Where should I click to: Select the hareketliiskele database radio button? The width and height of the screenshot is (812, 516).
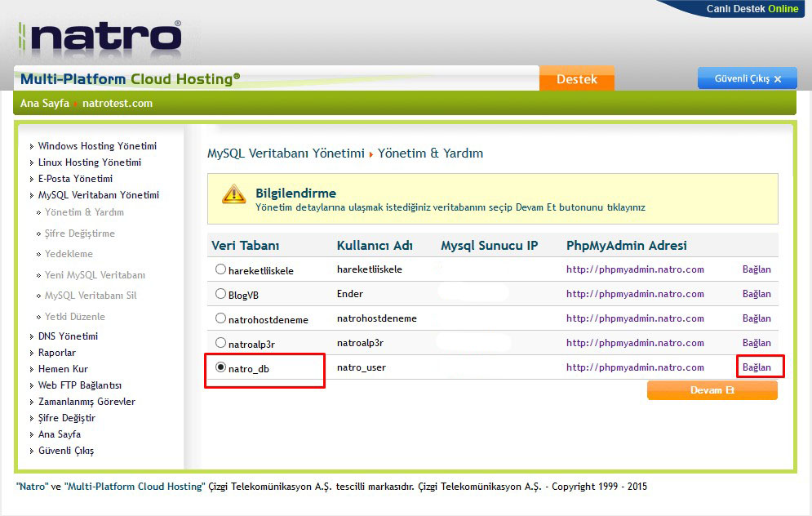pos(220,269)
